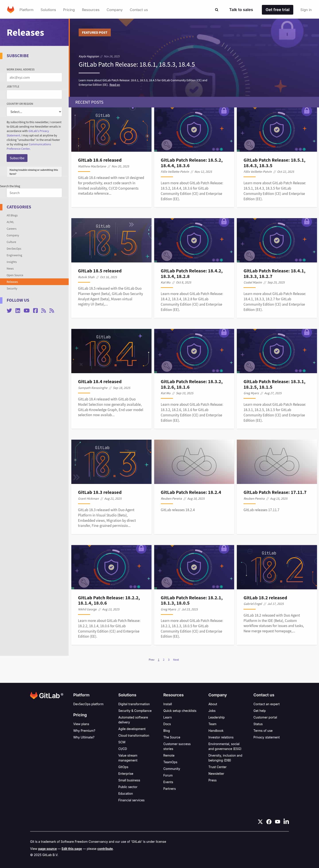Go to pagination page 3

coord(169,660)
